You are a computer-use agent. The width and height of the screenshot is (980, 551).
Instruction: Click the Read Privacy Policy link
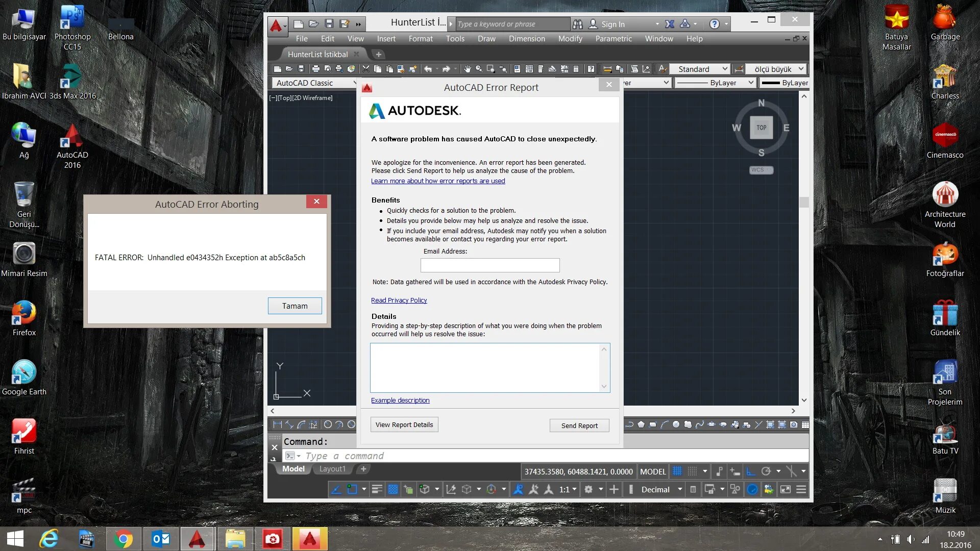click(399, 300)
